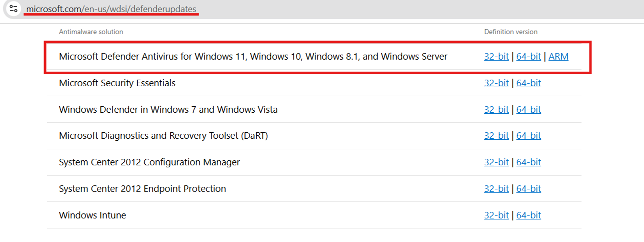Select 32-bit for System Center 2012 Configuration Manager

[x=496, y=162]
